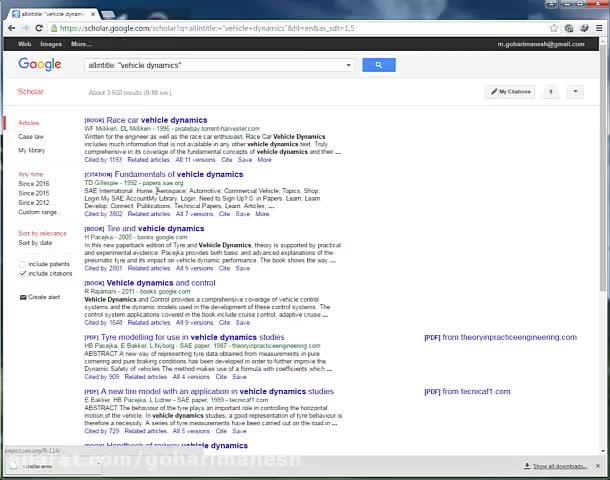Click the Google logo
The width and height of the screenshot is (610, 480).
[x=40, y=64]
